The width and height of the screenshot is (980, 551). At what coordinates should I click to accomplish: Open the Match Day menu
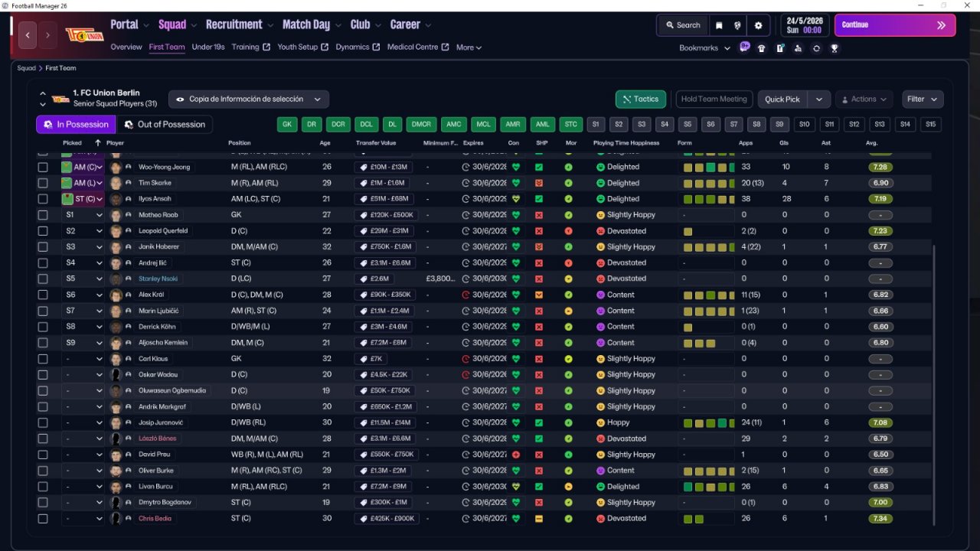click(312, 24)
